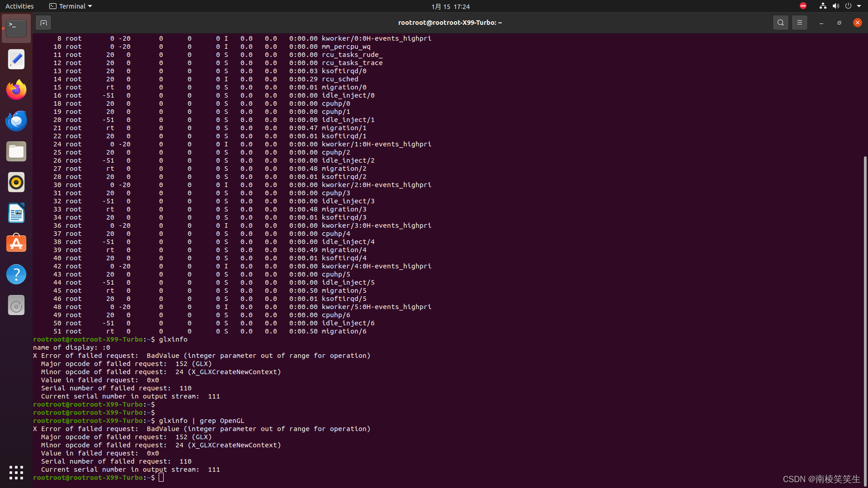Click the terminal command prompt cursor
Screen dimensions: 868x488
tap(161, 478)
